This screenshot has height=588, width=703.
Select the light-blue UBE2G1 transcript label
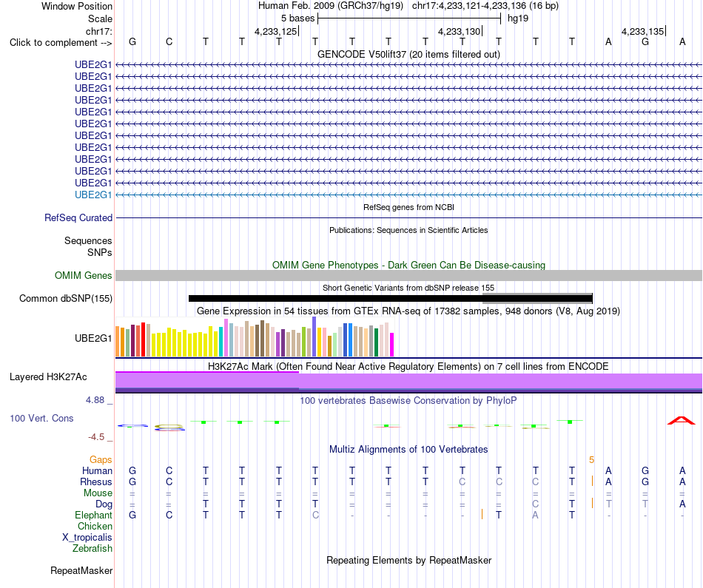coord(92,195)
